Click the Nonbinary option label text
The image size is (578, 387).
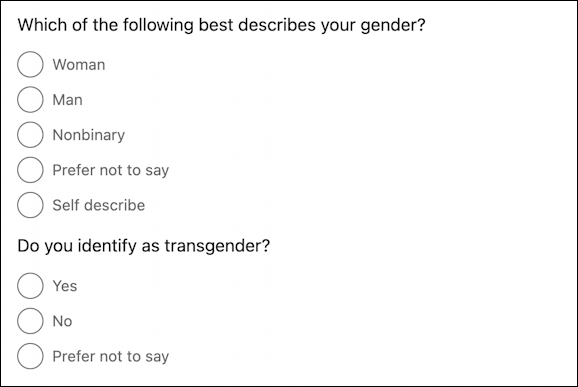coord(88,135)
